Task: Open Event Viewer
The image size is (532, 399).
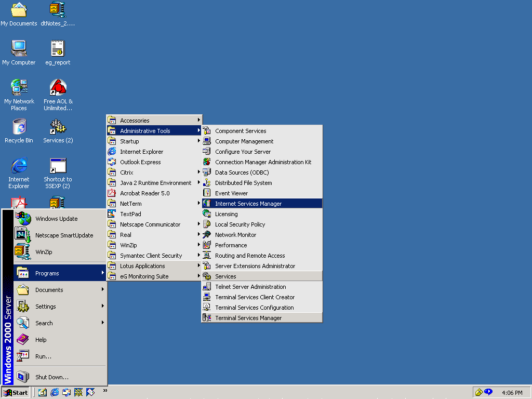Action: 262,193
